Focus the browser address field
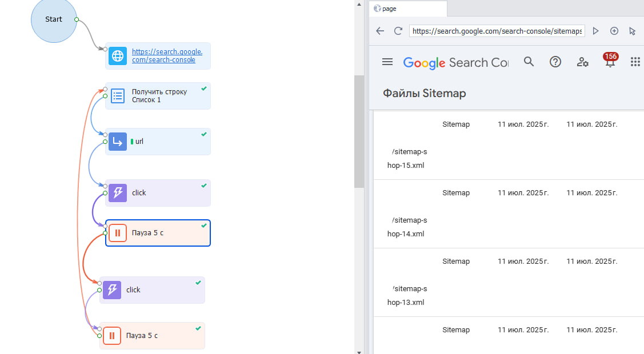The height and width of the screenshot is (354, 644). (497, 31)
